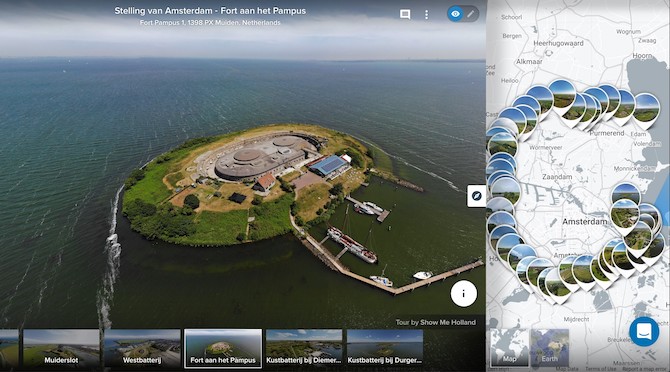Open the three-dot more options menu
The height and width of the screenshot is (372, 670).
click(426, 15)
